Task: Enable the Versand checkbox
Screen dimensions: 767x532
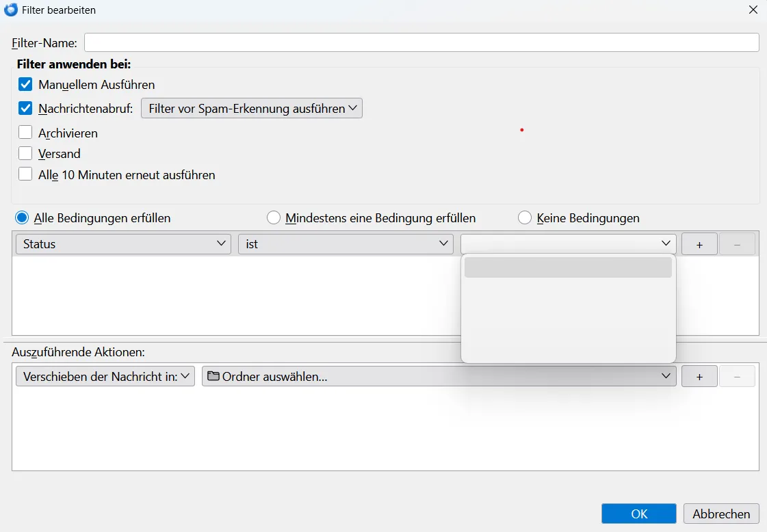Action: point(25,153)
